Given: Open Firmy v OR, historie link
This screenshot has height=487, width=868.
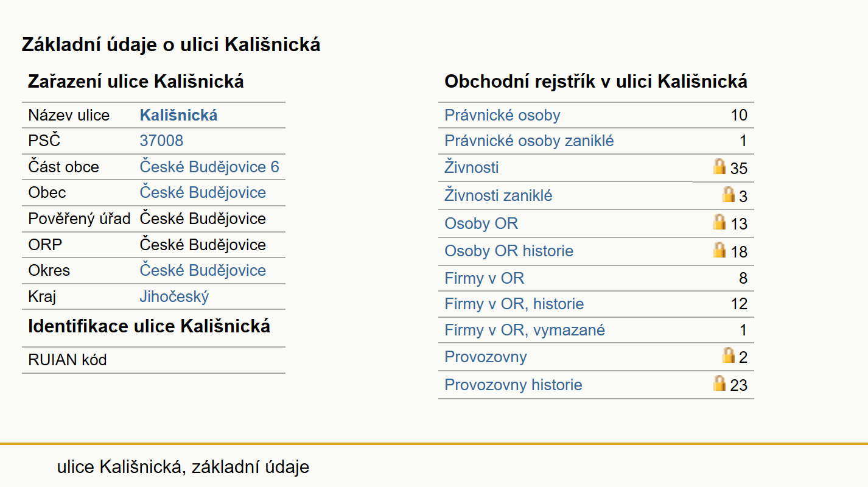Looking at the screenshot, I should (x=514, y=304).
